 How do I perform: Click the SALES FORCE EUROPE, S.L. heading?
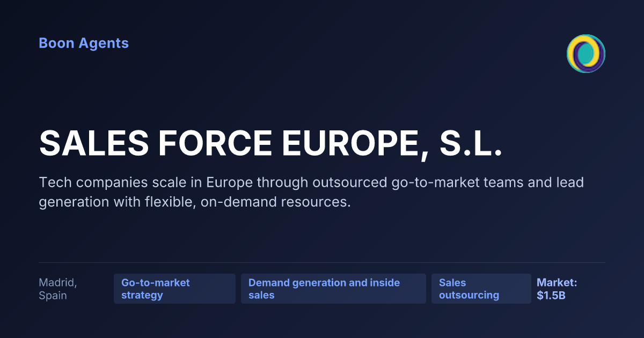pyautogui.click(x=271, y=143)
